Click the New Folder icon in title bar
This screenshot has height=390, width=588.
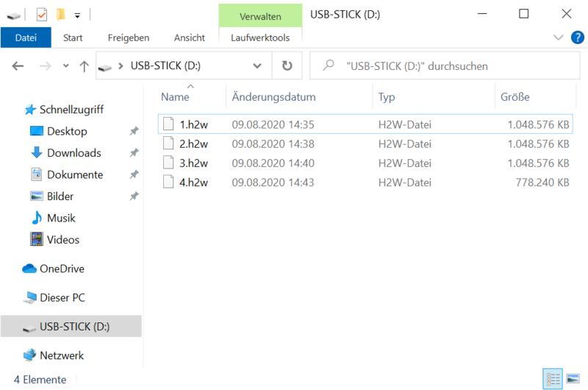point(61,14)
